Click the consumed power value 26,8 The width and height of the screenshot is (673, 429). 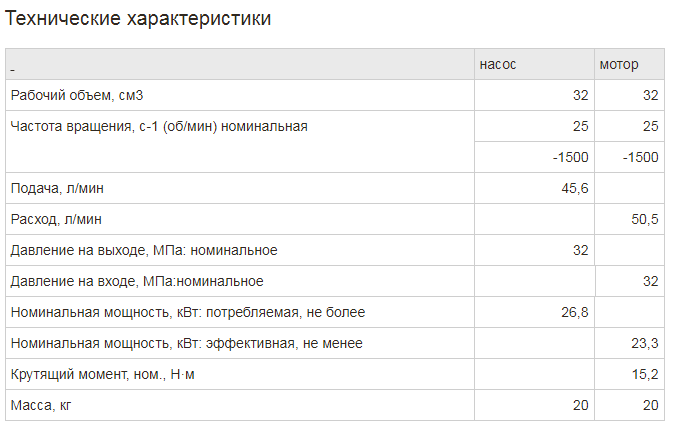pos(572,312)
